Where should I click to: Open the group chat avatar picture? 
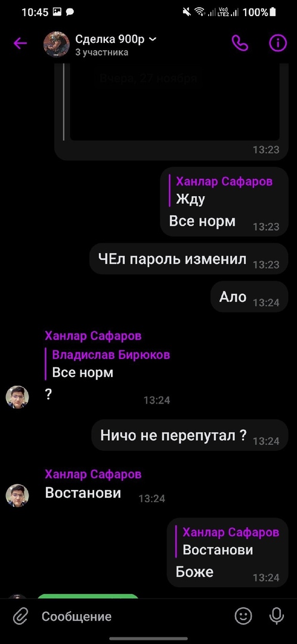57,44
